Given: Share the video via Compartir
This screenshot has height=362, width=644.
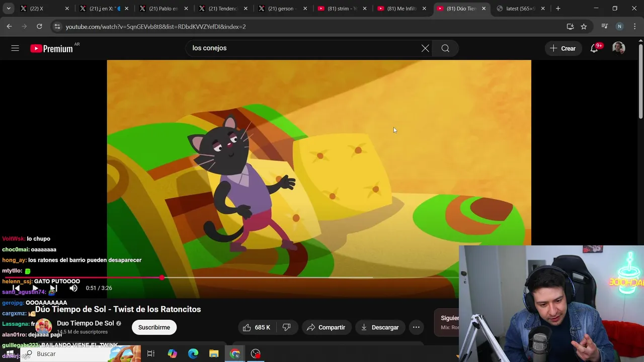Looking at the screenshot, I should pos(326,327).
